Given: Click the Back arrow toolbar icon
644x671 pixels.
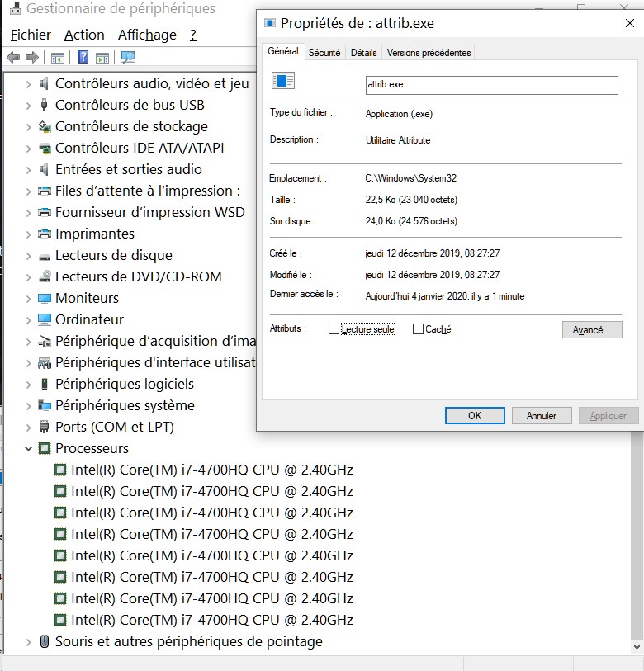Looking at the screenshot, I should 13,57.
